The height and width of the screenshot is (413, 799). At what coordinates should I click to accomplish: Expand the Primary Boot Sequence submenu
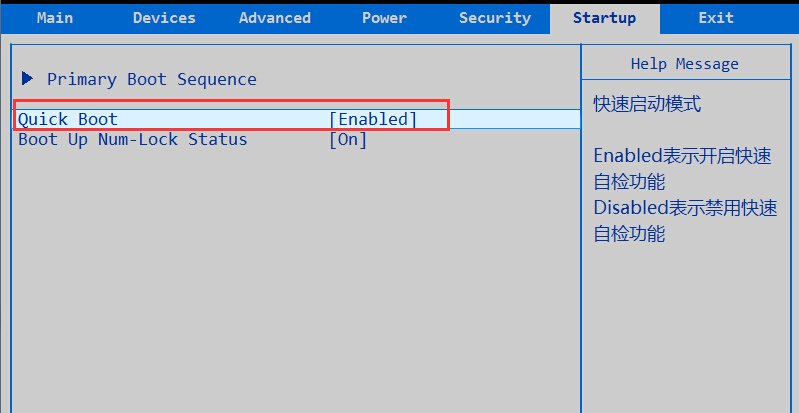coord(151,79)
